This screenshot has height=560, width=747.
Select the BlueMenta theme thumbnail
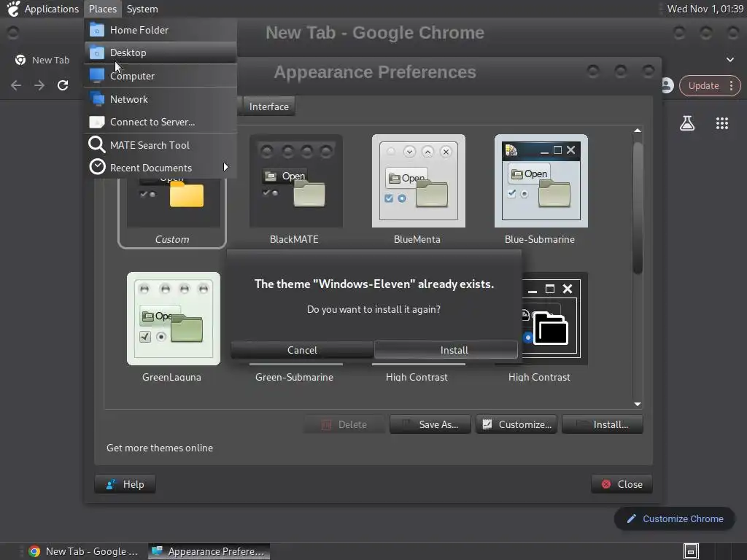(x=418, y=181)
